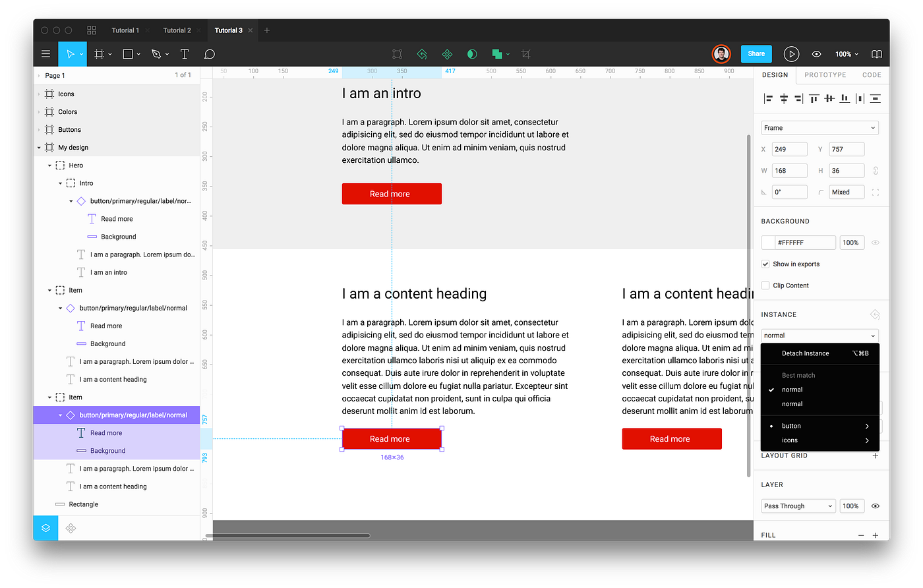Click the width W field

click(789, 171)
